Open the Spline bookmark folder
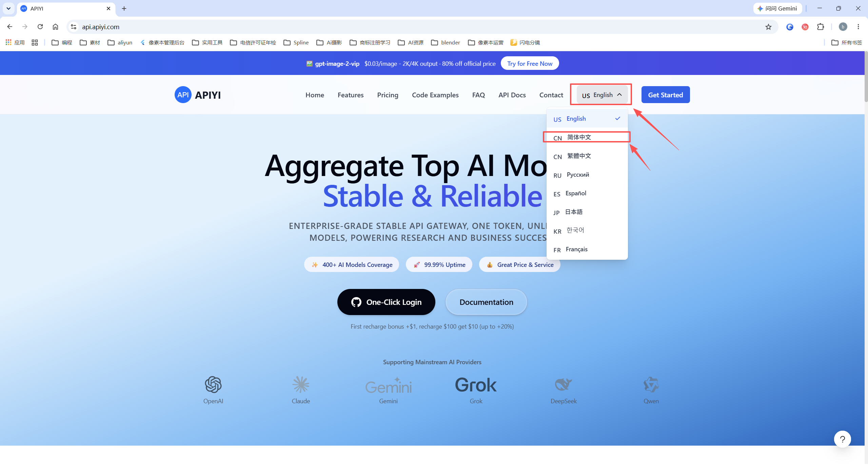The width and height of the screenshot is (868, 468). point(296,42)
